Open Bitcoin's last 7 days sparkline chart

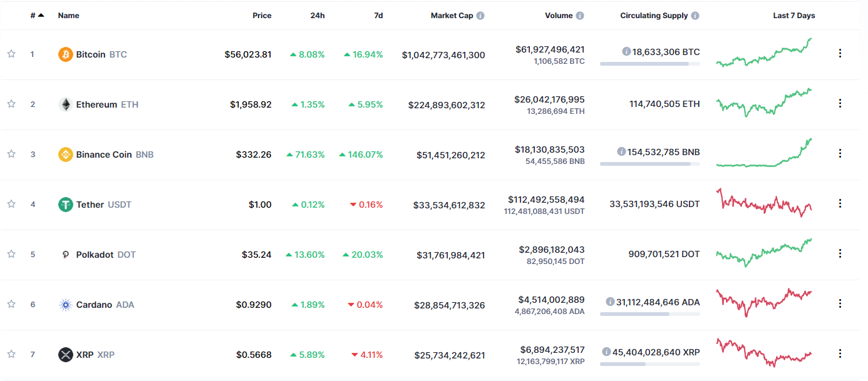[x=764, y=53]
